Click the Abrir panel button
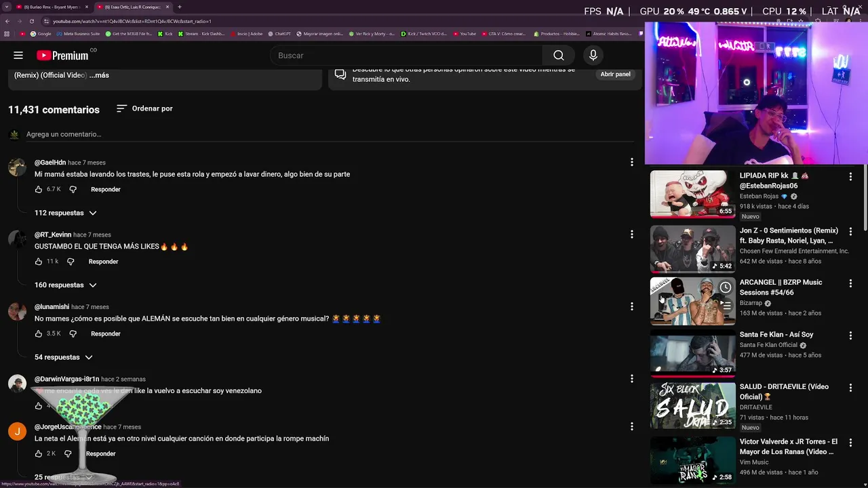The height and width of the screenshot is (488, 868). point(615,74)
